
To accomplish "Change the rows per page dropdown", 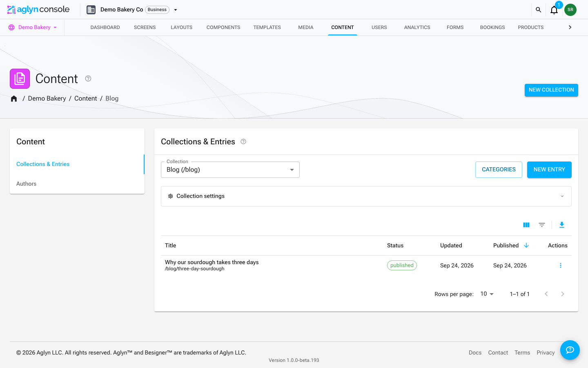I will tap(487, 294).
